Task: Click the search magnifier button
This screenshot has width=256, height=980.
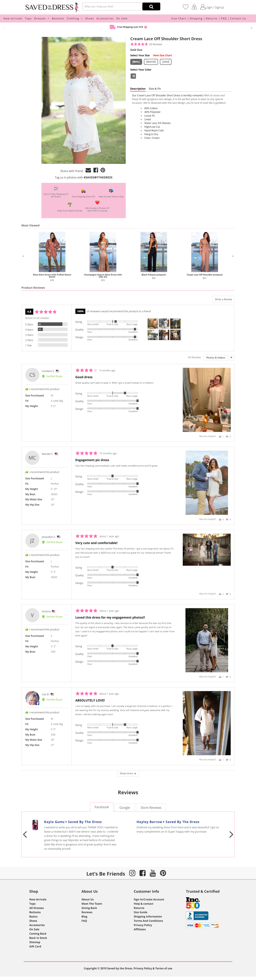Action: point(151,6)
